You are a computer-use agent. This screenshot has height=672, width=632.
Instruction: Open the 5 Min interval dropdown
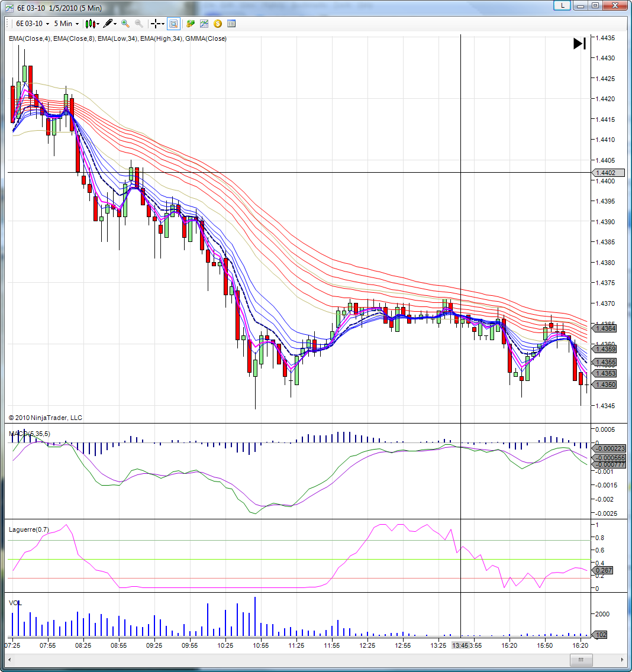66,24
